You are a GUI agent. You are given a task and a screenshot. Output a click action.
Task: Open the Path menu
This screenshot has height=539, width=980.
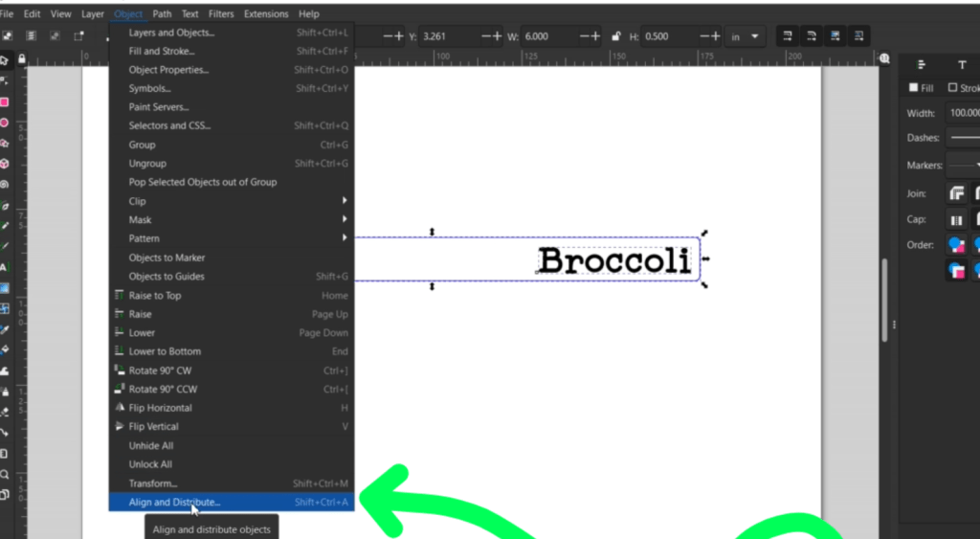pos(162,14)
